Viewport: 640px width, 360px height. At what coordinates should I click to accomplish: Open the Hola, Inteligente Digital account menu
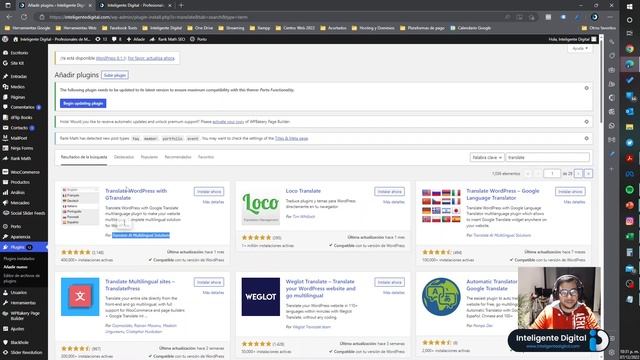point(572,39)
